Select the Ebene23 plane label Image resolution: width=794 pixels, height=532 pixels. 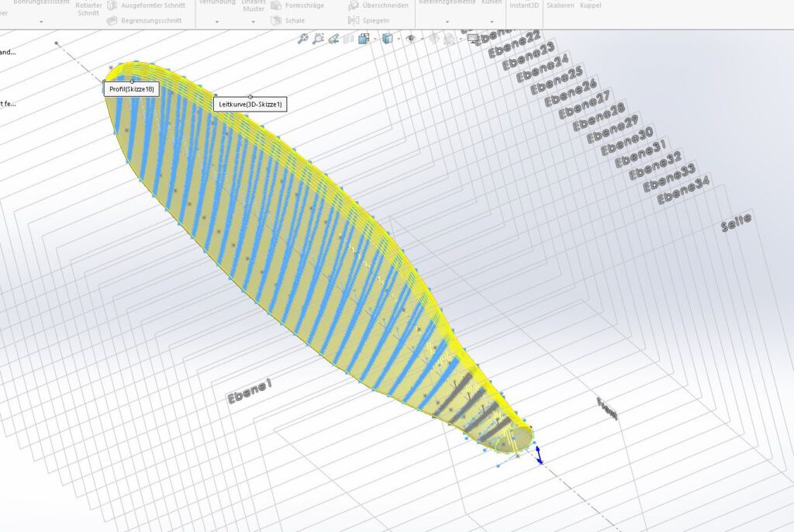(x=528, y=57)
